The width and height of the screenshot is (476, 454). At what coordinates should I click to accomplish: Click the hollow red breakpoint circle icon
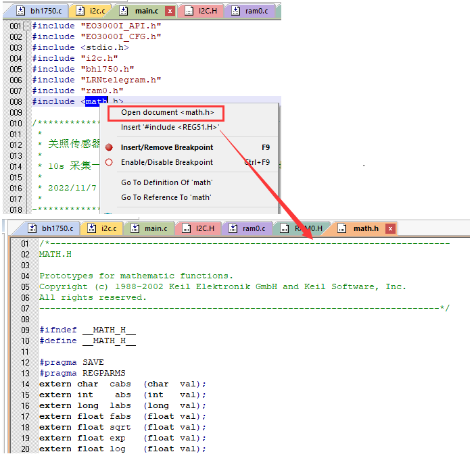tap(109, 162)
